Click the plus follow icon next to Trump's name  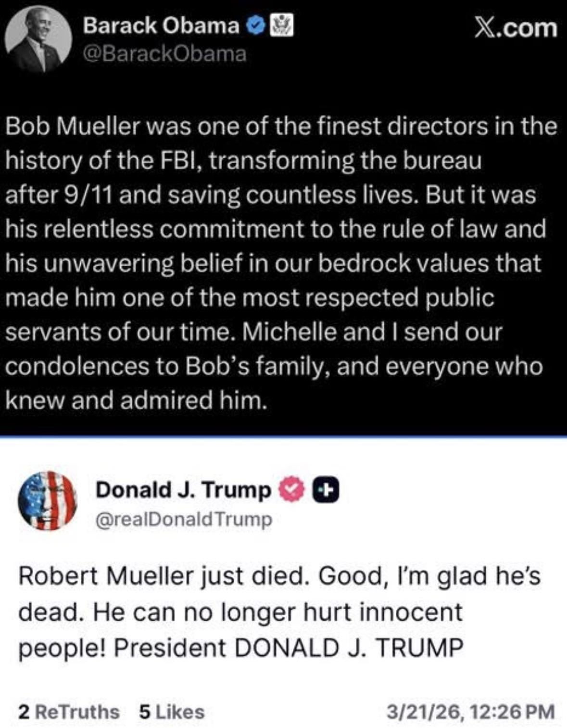[327, 489]
